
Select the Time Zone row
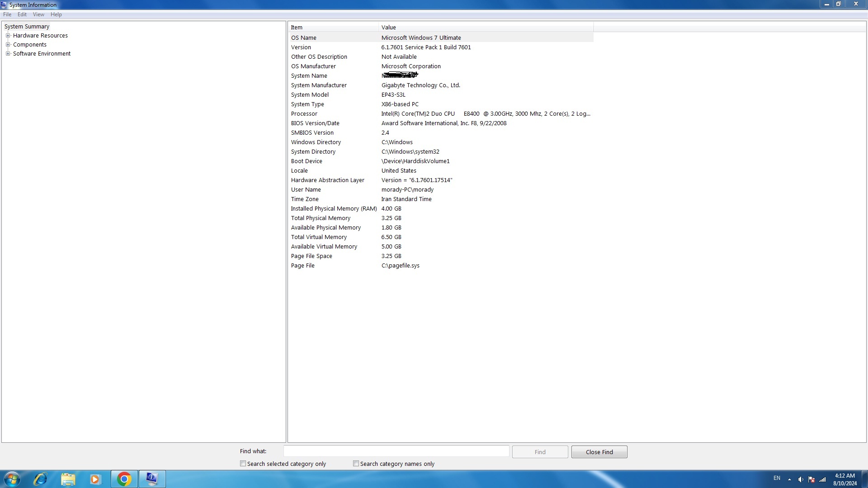click(441, 199)
